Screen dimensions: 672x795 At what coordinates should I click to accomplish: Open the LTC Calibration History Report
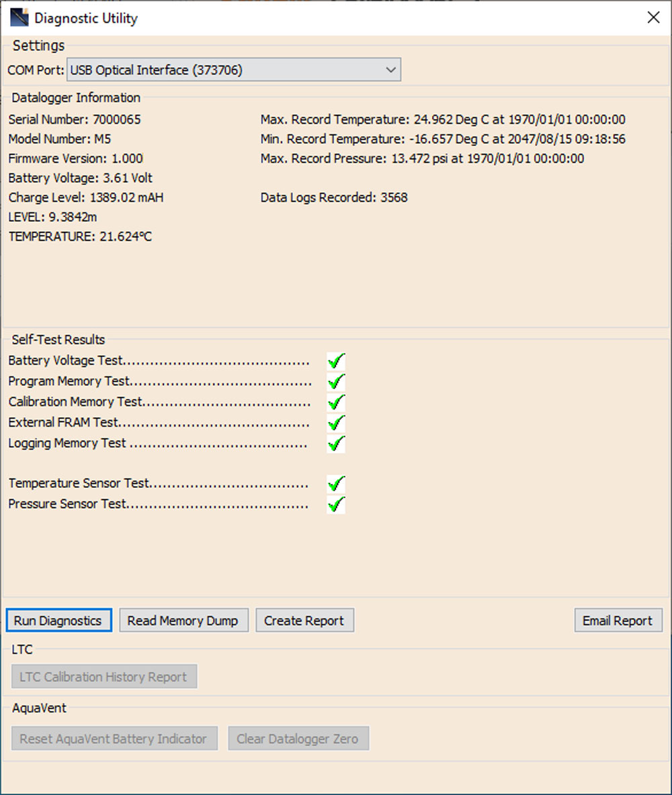click(x=103, y=676)
